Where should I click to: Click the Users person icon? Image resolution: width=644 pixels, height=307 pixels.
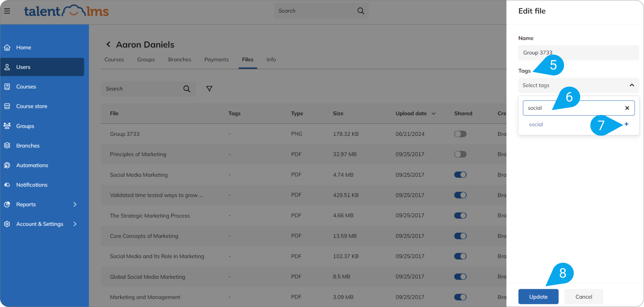[x=7, y=67]
